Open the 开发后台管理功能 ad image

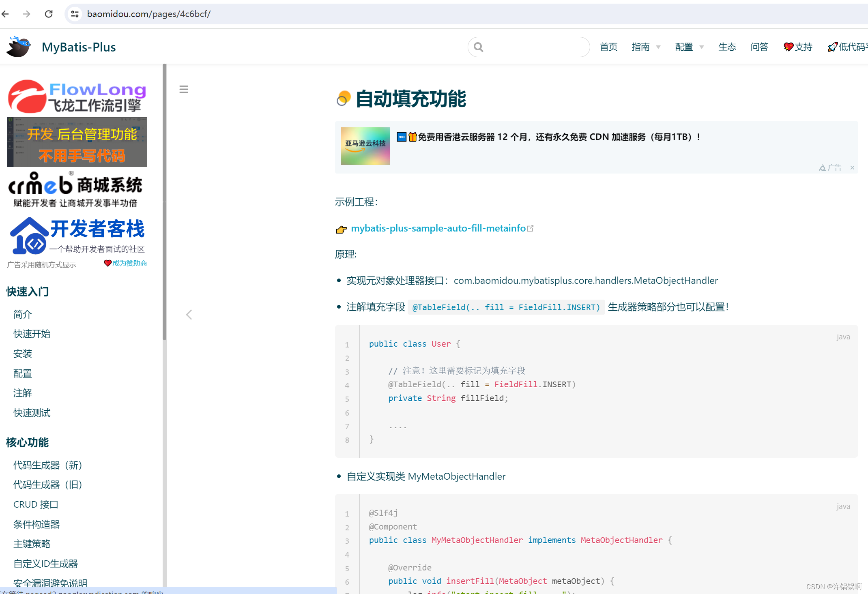tap(77, 142)
